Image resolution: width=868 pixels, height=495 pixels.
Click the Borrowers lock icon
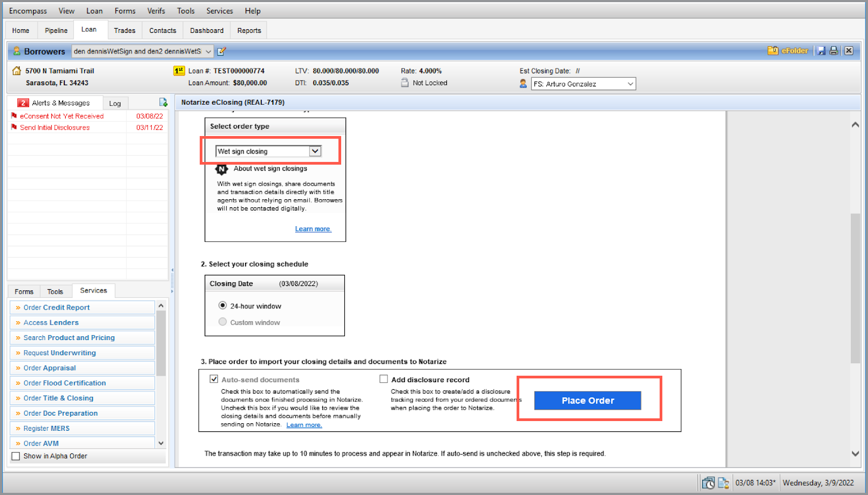tap(17, 51)
